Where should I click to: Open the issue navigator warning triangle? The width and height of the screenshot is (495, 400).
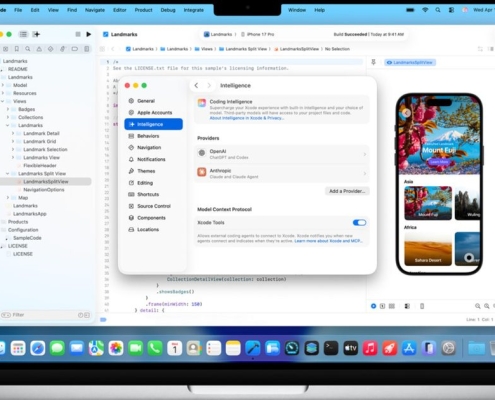(x=39, y=49)
